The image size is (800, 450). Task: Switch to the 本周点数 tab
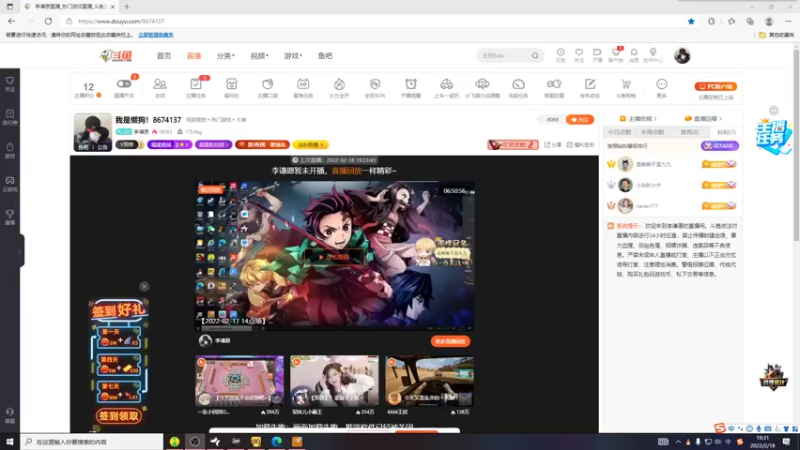[653, 132]
